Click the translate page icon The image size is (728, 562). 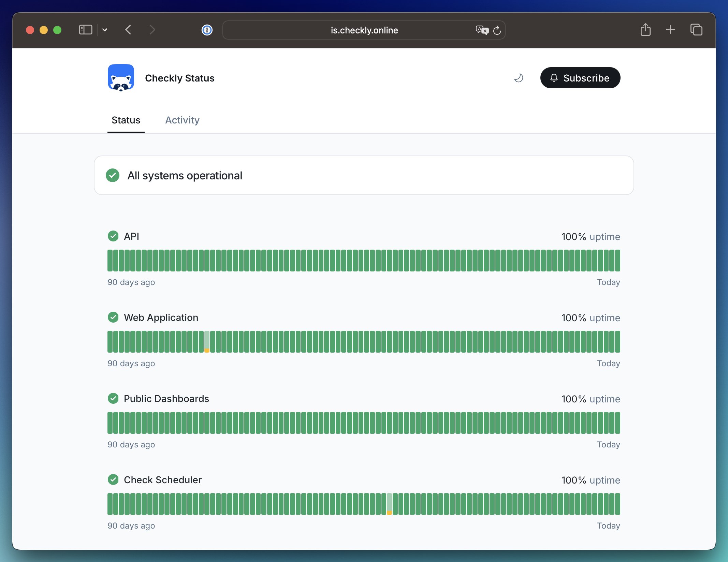[482, 30]
